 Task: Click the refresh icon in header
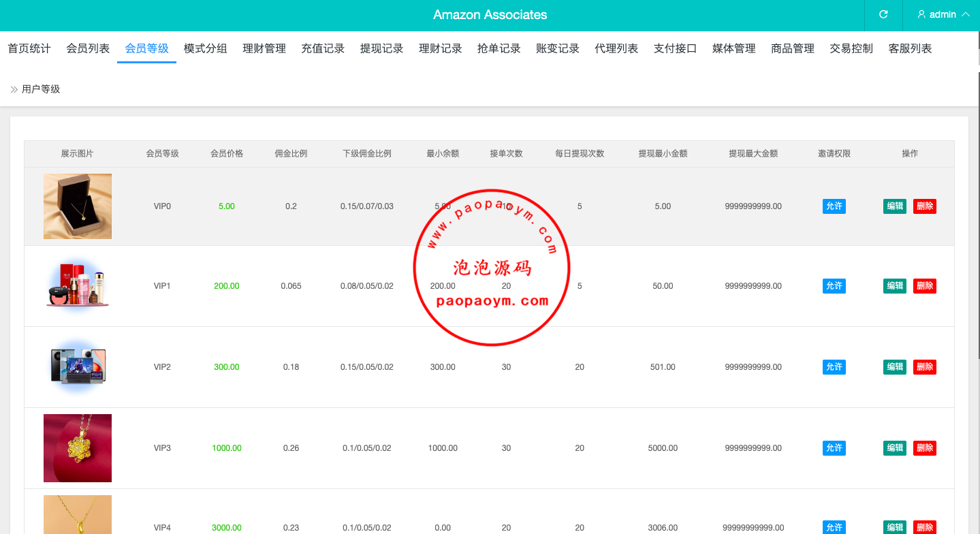point(883,14)
